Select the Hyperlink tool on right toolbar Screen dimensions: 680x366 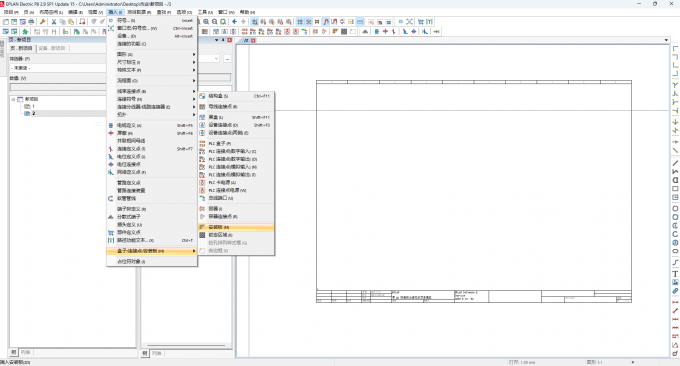click(x=675, y=291)
